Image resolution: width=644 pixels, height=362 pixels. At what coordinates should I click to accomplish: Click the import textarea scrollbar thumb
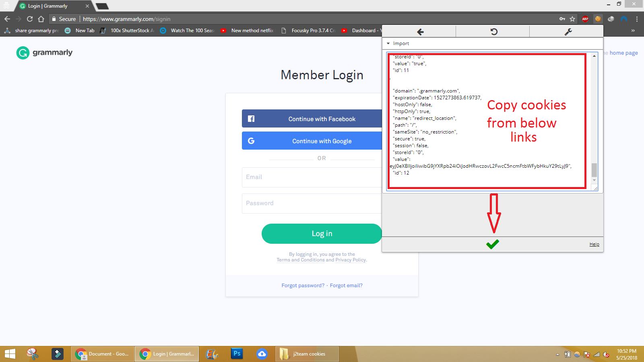[594, 170]
